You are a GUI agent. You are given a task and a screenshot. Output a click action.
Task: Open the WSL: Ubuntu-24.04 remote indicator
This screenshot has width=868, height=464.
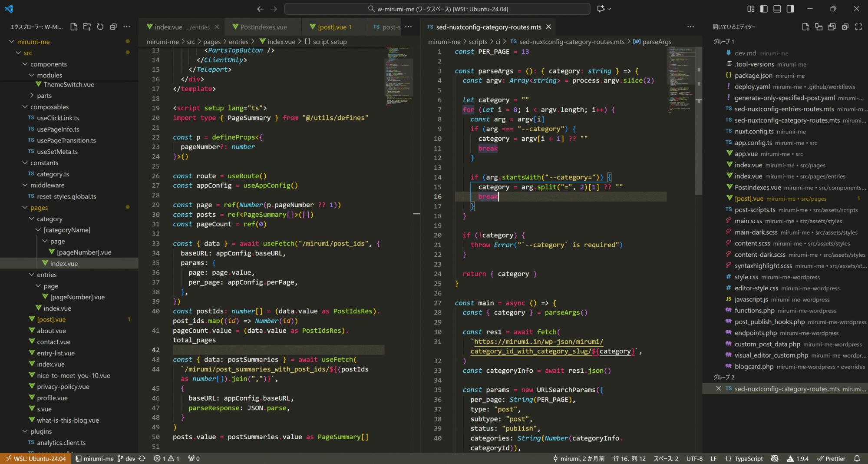click(35, 458)
